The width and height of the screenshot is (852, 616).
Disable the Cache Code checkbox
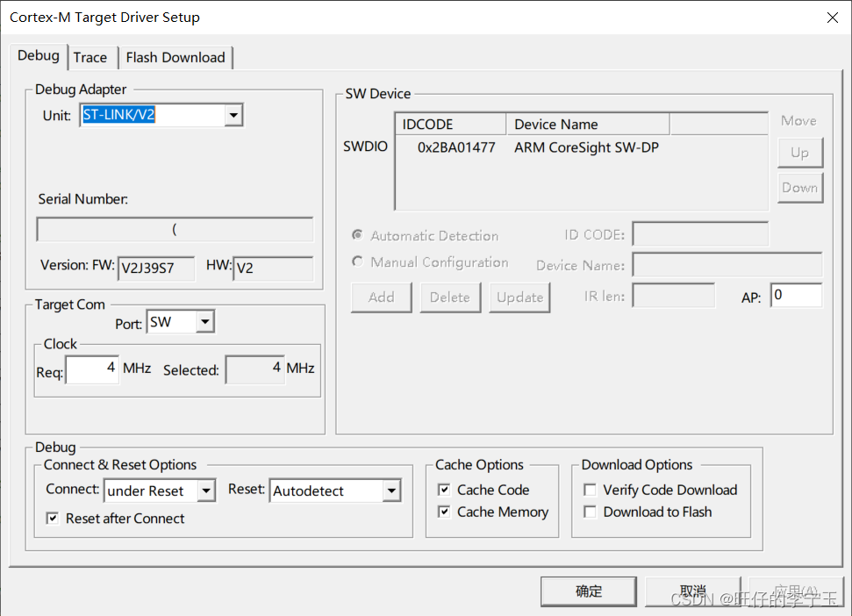click(x=444, y=490)
